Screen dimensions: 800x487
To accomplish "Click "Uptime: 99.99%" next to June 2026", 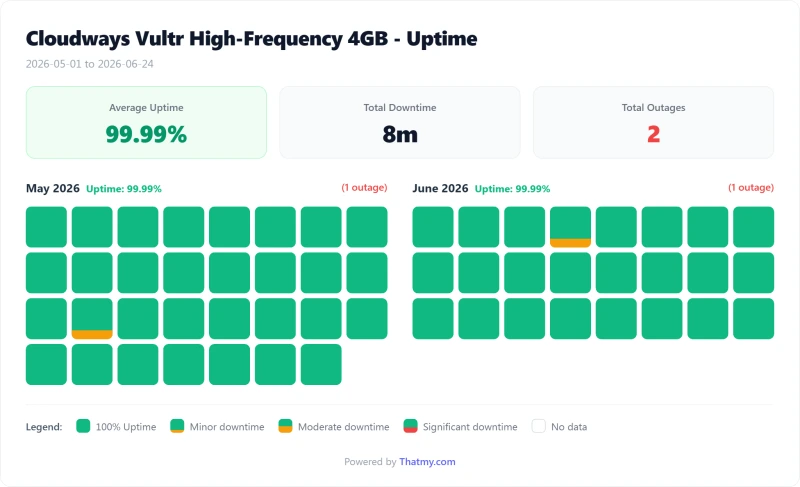I will (512, 189).
